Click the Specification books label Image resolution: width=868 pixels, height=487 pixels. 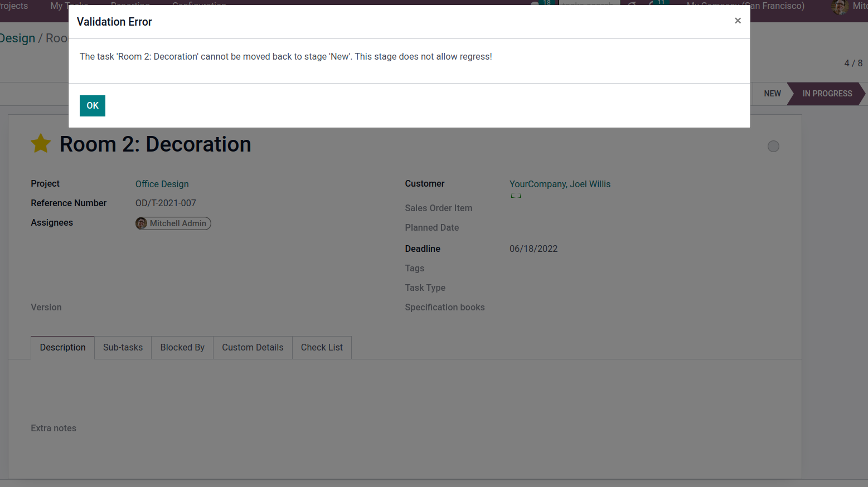pyautogui.click(x=445, y=307)
